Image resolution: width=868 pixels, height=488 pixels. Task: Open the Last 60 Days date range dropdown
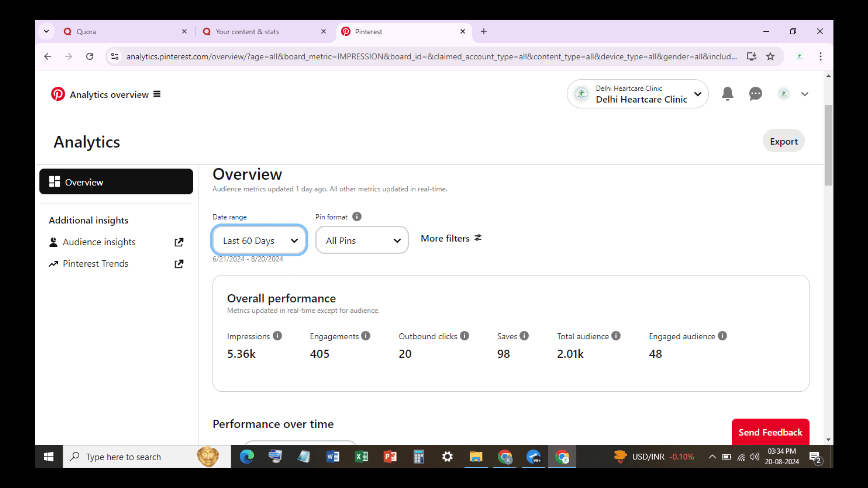coord(259,240)
